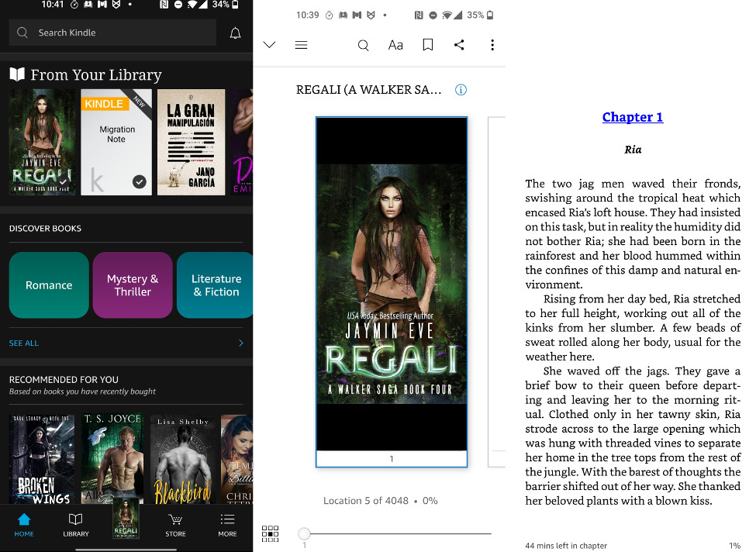This screenshot has width=756, height=552.
Task: Open in-book search with the magnifier icon
Action: (x=363, y=45)
